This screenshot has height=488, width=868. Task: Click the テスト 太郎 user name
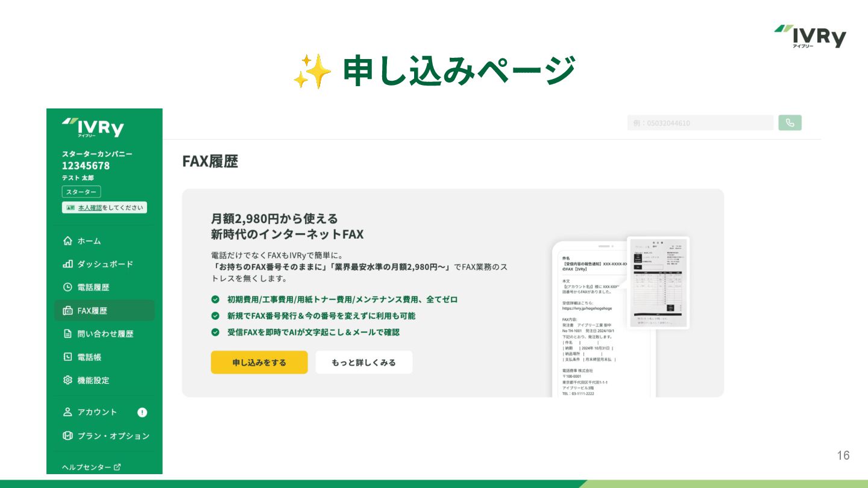click(78, 178)
